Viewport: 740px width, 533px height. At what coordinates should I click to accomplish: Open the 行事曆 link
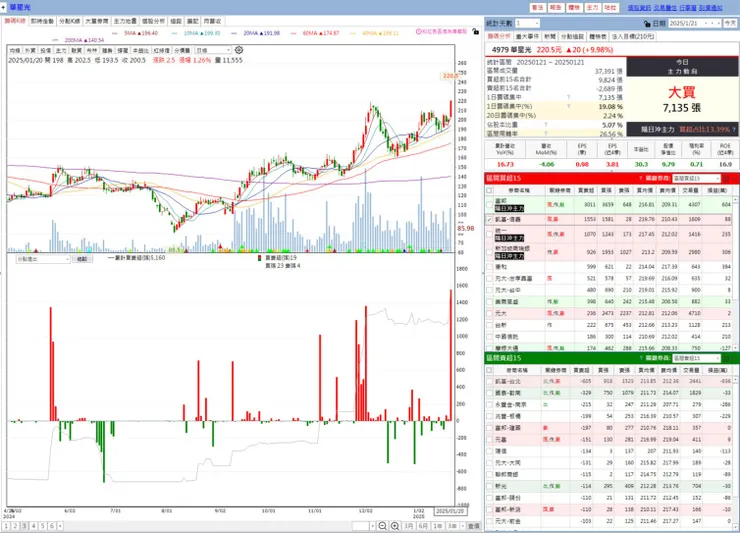click(688, 8)
